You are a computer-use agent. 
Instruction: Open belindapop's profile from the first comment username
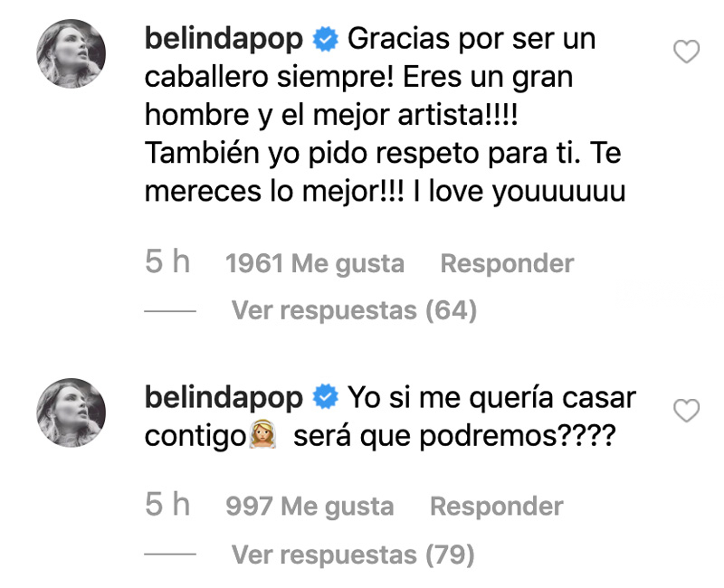[x=225, y=40]
